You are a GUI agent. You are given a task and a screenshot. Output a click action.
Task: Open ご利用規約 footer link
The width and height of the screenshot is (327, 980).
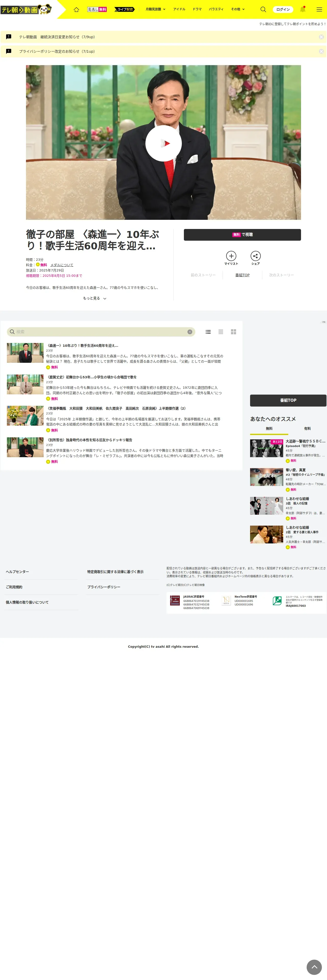click(14, 587)
